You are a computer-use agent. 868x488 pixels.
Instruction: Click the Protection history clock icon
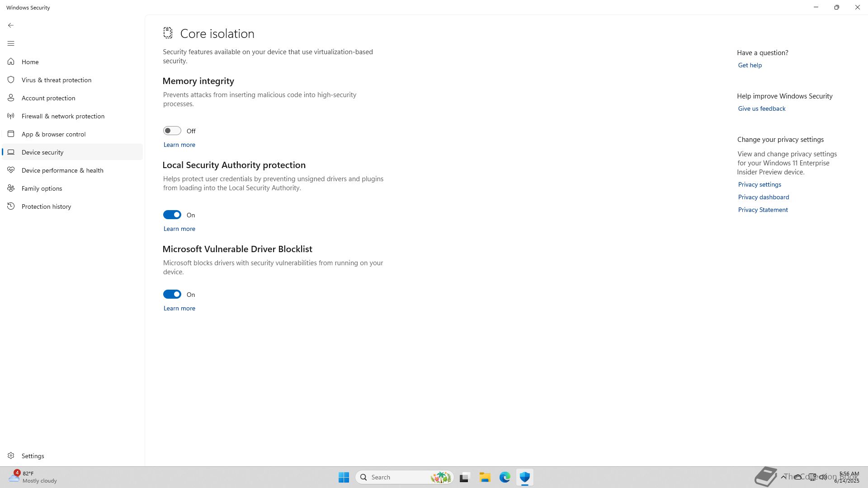point(11,206)
